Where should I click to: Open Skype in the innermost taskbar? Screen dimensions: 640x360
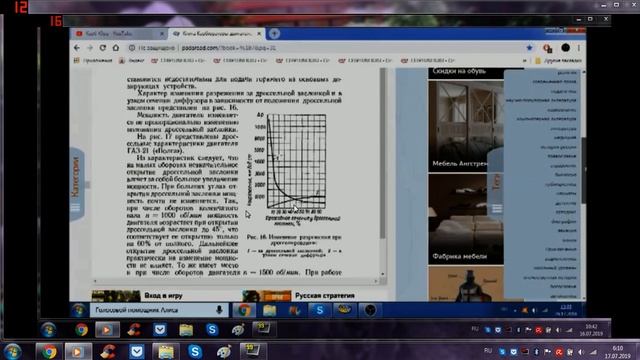click(319, 311)
